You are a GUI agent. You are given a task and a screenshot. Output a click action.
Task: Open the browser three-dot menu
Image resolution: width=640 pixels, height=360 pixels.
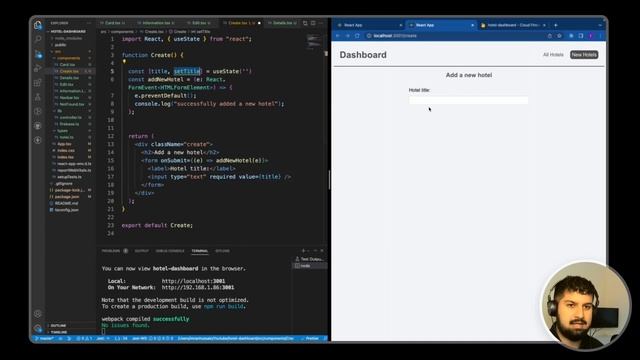tap(600, 36)
